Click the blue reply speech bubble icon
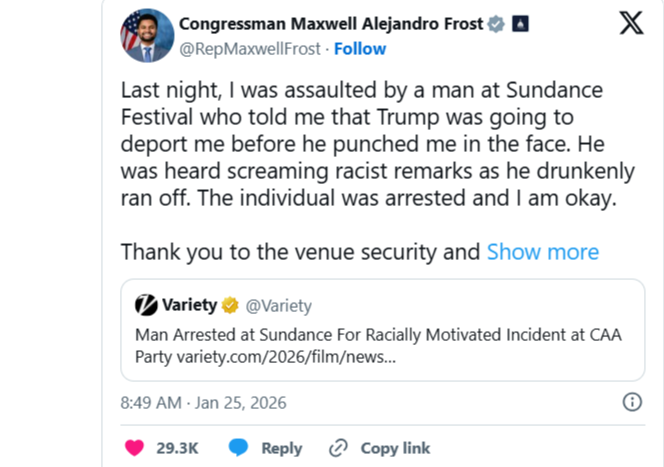The height and width of the screenshot is (467, 664). click(x=238, y=447)
